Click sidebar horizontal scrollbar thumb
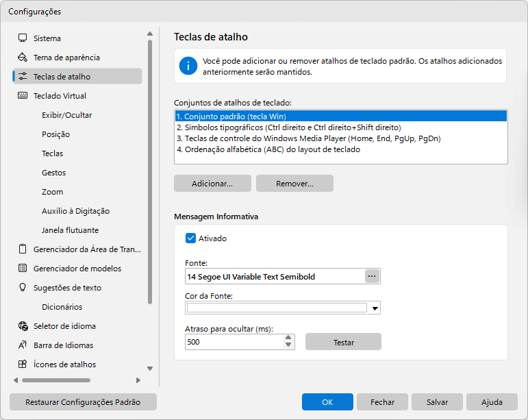Image resolution: width=528 pixels, height=420 pixels. pos(56,380)
